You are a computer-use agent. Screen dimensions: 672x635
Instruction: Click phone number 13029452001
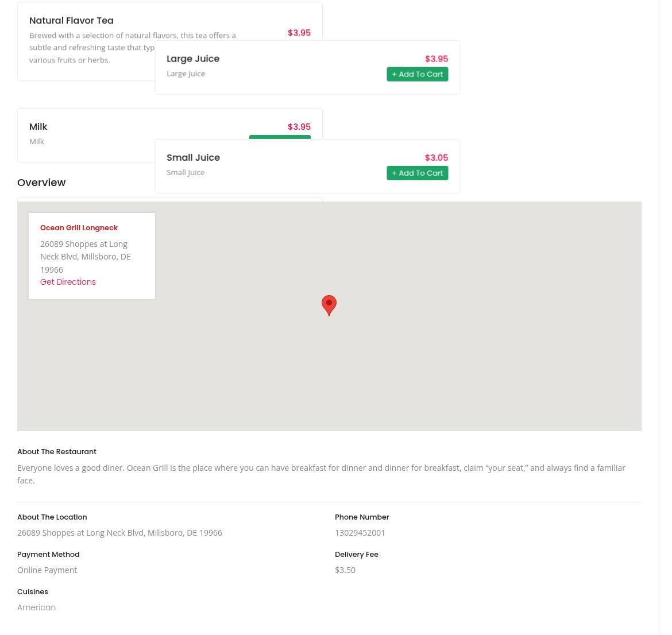pos(360,533)
